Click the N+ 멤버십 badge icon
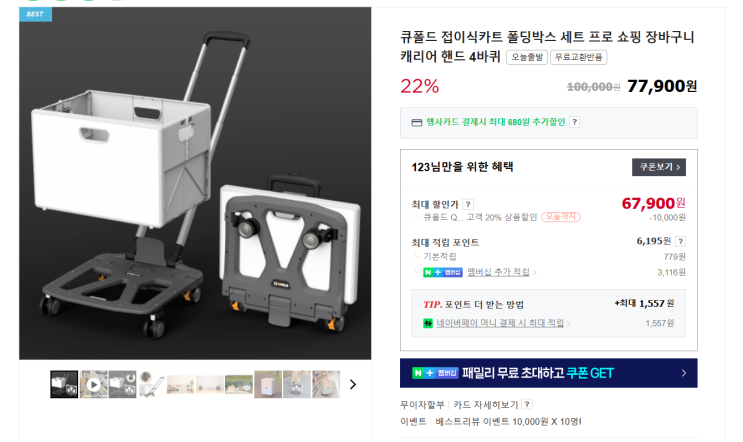The width and height of the screenshot is (743, 442). (443, 272)
